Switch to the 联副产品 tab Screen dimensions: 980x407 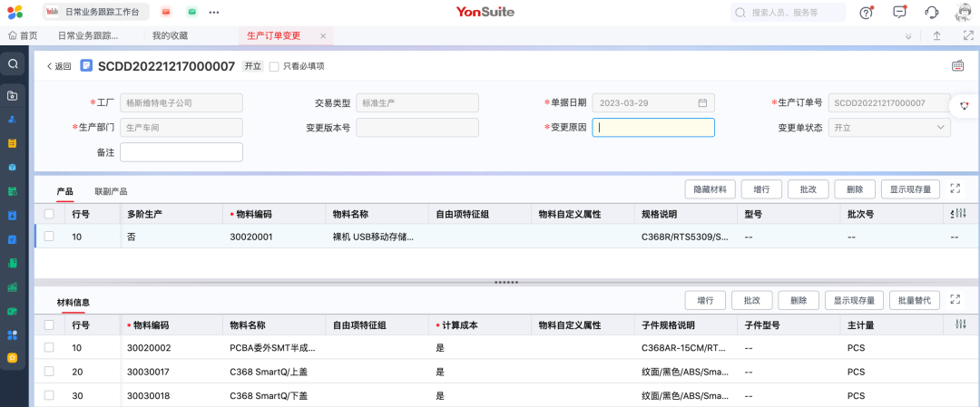[x=111, y=191]
